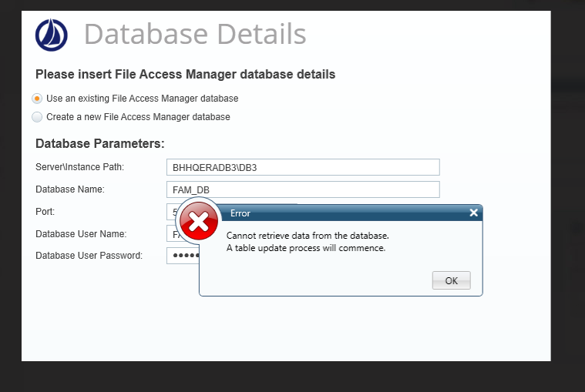The width and height of the screenshot is (585, 392).
Task: Click the Database Name label
Action: [x=69, y=189]
